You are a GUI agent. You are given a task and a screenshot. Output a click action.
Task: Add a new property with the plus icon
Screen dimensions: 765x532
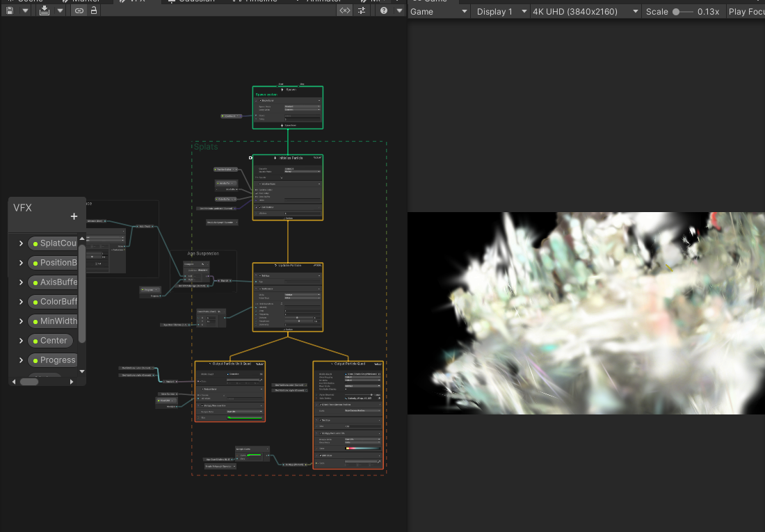pos(74,216)
